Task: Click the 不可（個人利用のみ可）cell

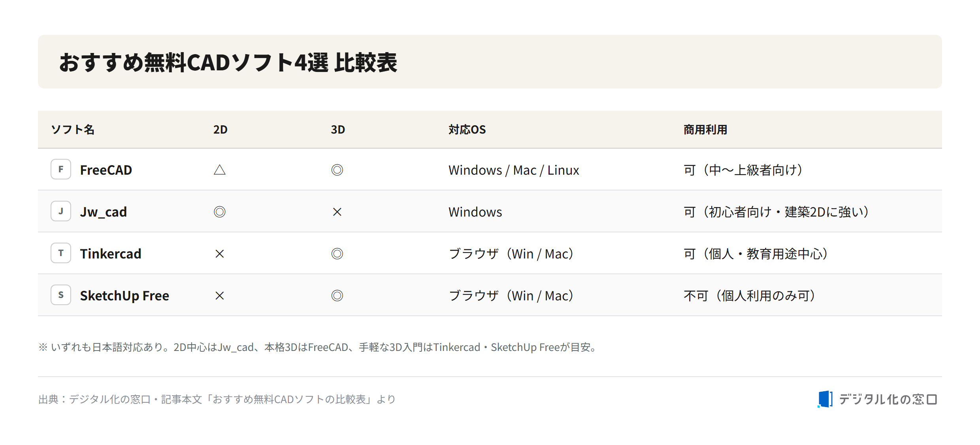Action: pos(750,296)
